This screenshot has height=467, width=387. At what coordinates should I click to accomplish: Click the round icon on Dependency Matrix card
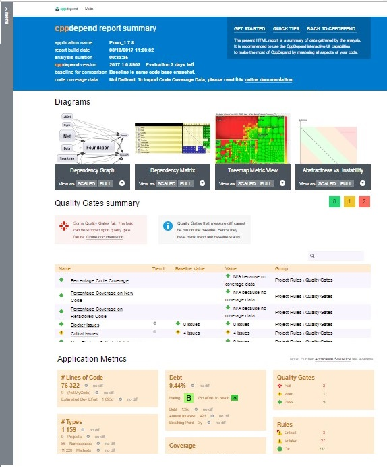tap(202, 183)
